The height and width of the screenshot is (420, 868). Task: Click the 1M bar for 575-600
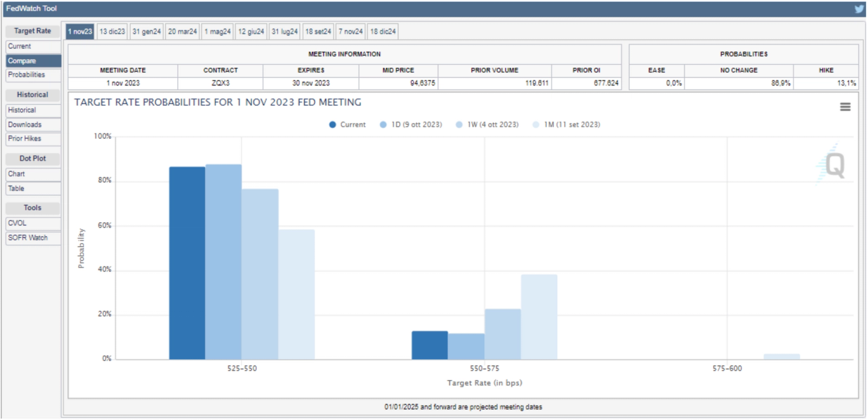pos(781,356)
